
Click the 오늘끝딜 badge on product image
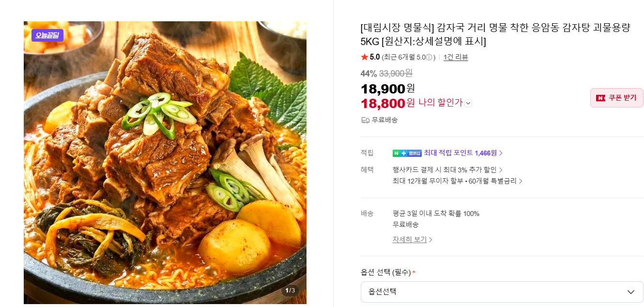pos(47,35)
